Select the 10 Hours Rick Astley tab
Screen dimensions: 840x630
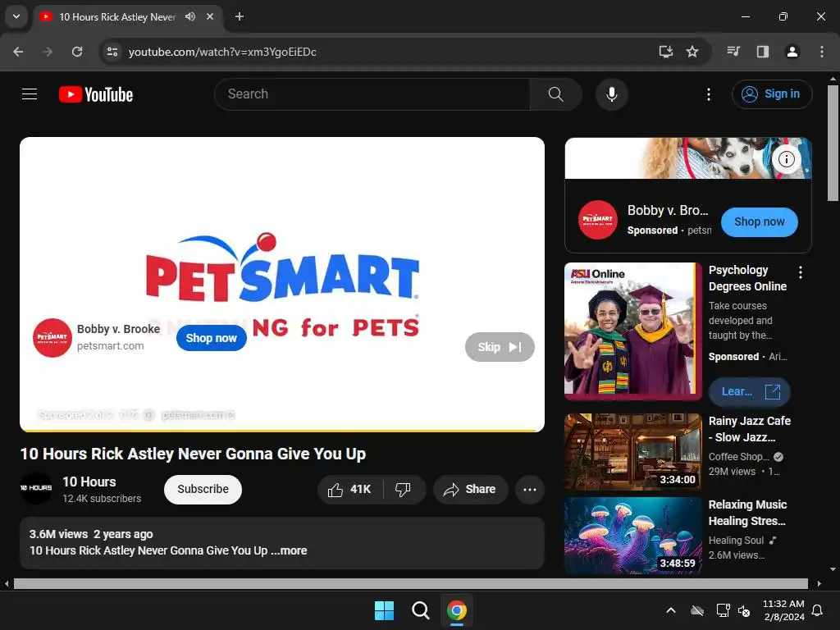coord(117,17)
